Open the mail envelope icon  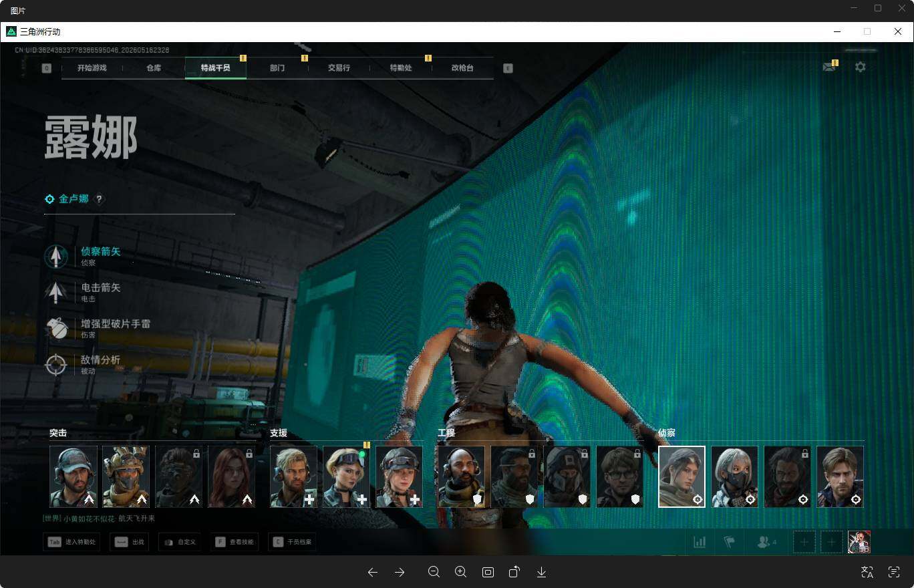click(x=829, y=67)
